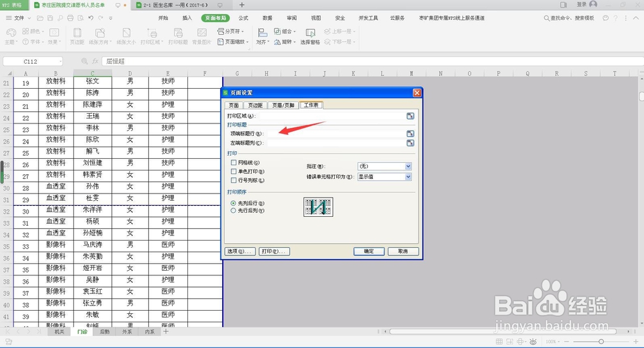The width and height of the screenshot is (644, 348).
Task: Click the fx insert function icon
Action: click(x=95, y=61)
